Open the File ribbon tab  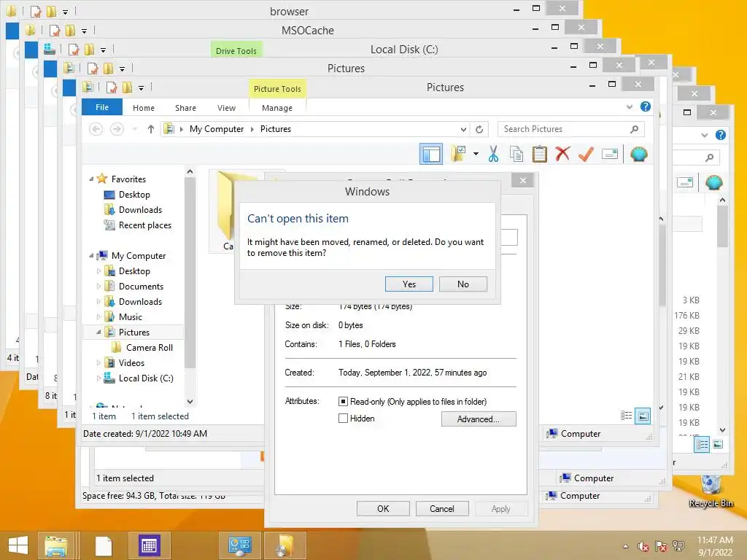102,107
